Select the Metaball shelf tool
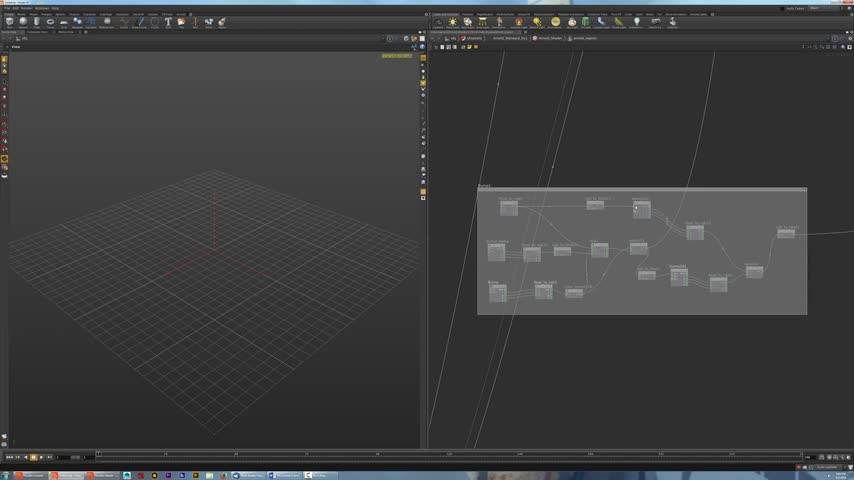The height and width of the screenshot is (480, 854). click(77, 22)
